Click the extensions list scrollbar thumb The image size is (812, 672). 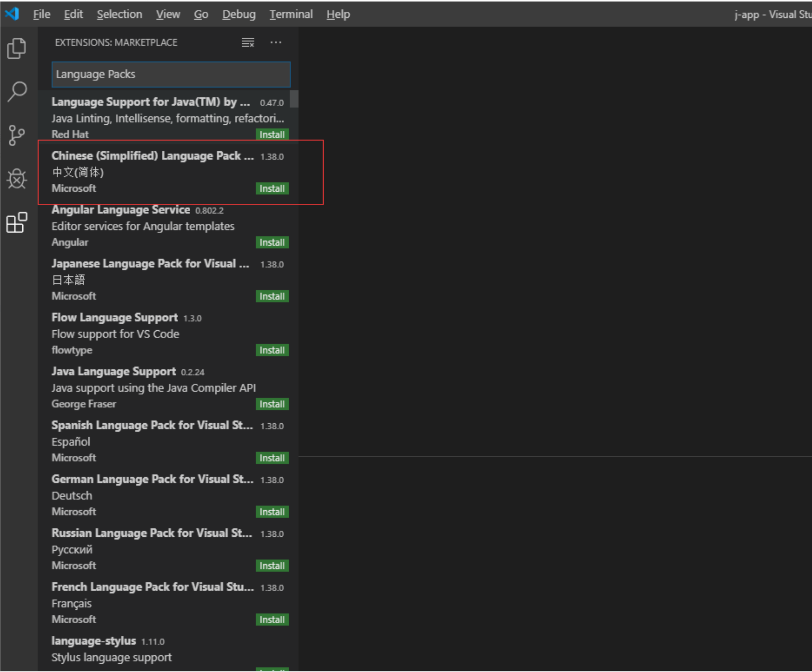(294, 99)
